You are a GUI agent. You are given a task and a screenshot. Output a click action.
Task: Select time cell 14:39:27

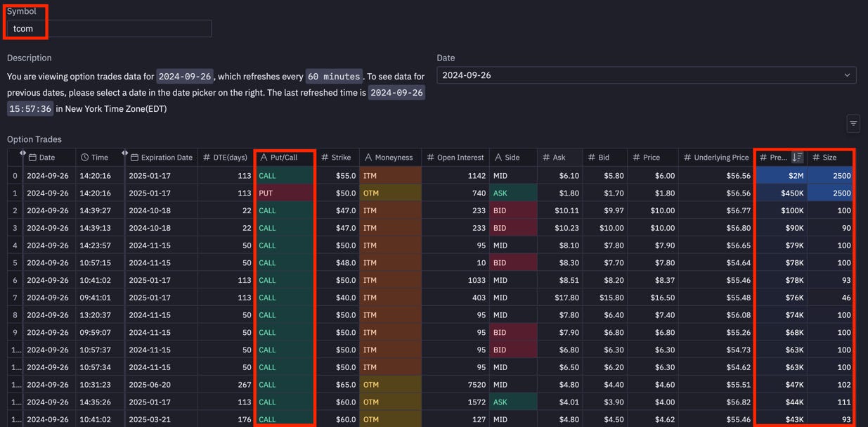point(99,210)
